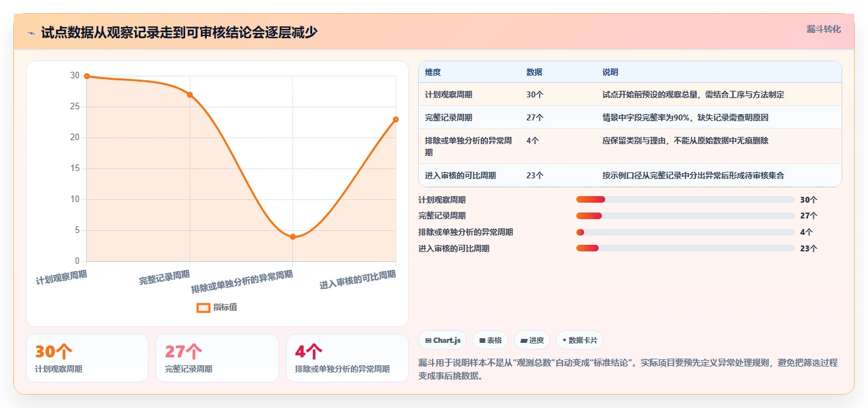This screenshot has width=868, height=408.
Task: Click the description starting 按示例口径从完整记录中
Action: coord(693,176)
